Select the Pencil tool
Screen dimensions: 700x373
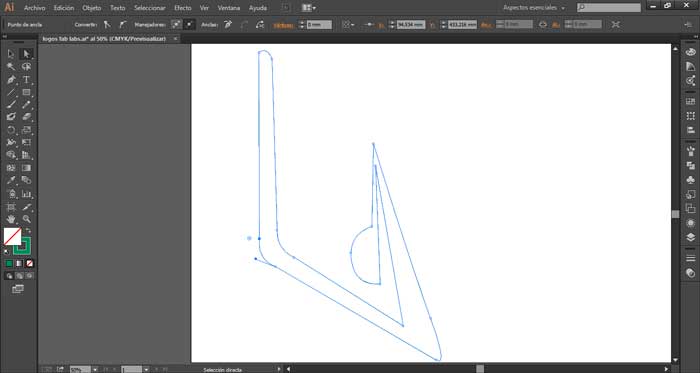(x=26, y=105)
